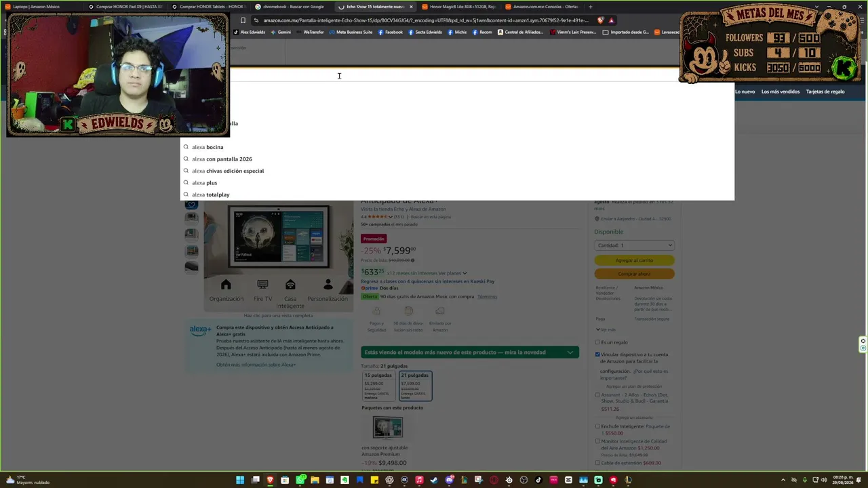Open TikTok from the taskbar
The width and height of the screenshot is (868, 488).
[538, 481]
